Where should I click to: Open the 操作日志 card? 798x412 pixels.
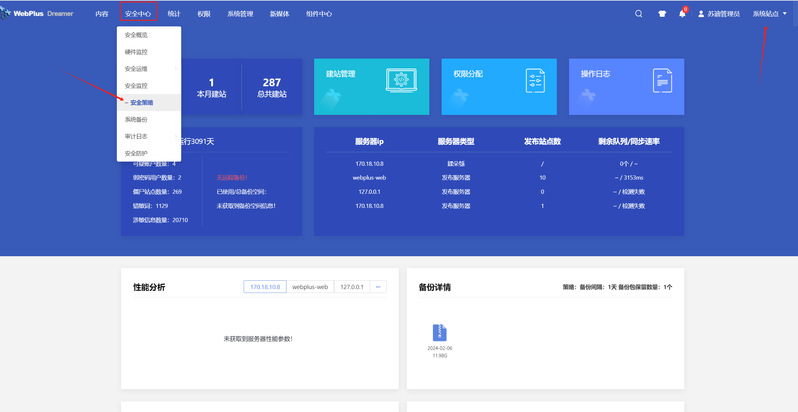[x=626, y=86]
